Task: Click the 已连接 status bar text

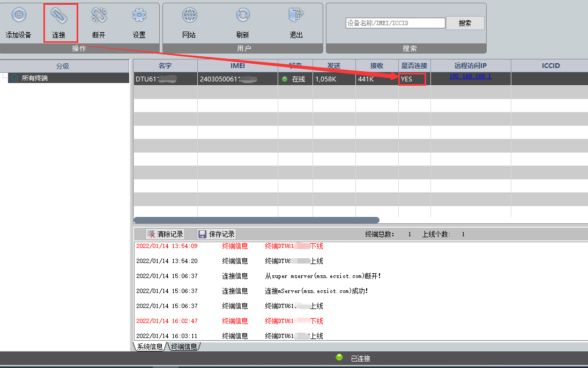Action: pyautogui.click(x=360, y=359)
